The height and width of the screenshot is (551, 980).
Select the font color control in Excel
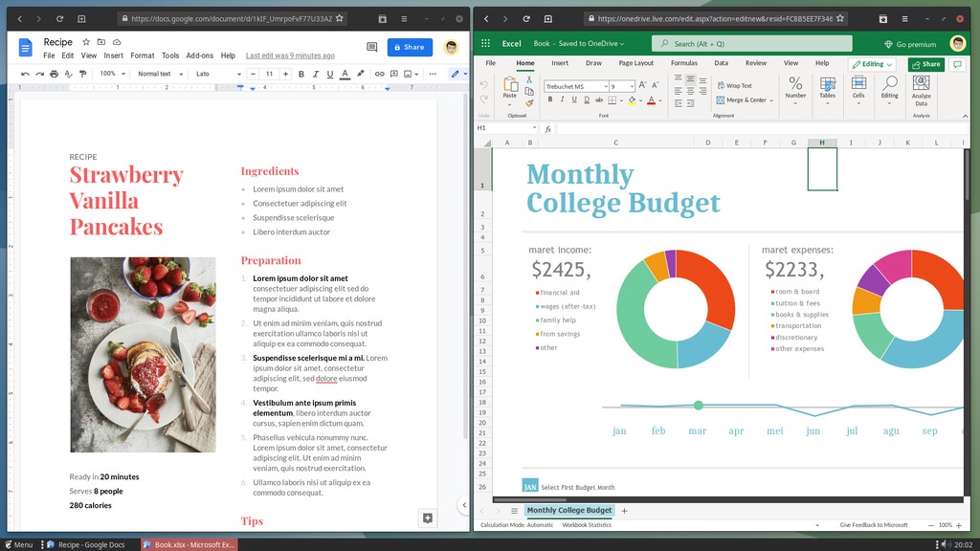click(650, 99)
